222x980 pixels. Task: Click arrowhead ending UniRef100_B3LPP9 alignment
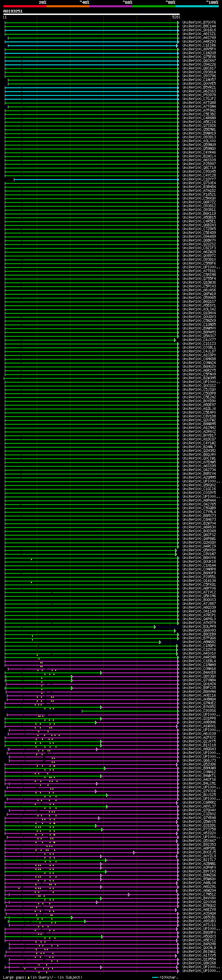(x=155, y=627)
